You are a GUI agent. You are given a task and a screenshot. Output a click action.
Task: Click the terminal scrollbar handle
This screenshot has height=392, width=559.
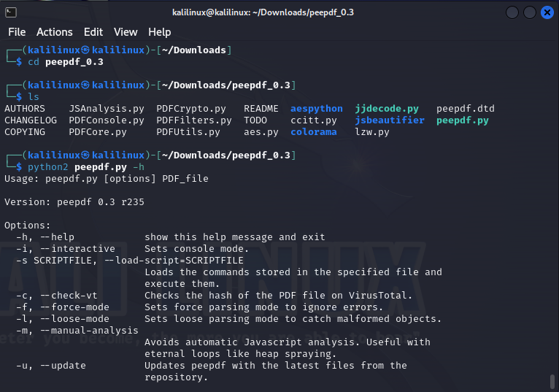(552, 382)
